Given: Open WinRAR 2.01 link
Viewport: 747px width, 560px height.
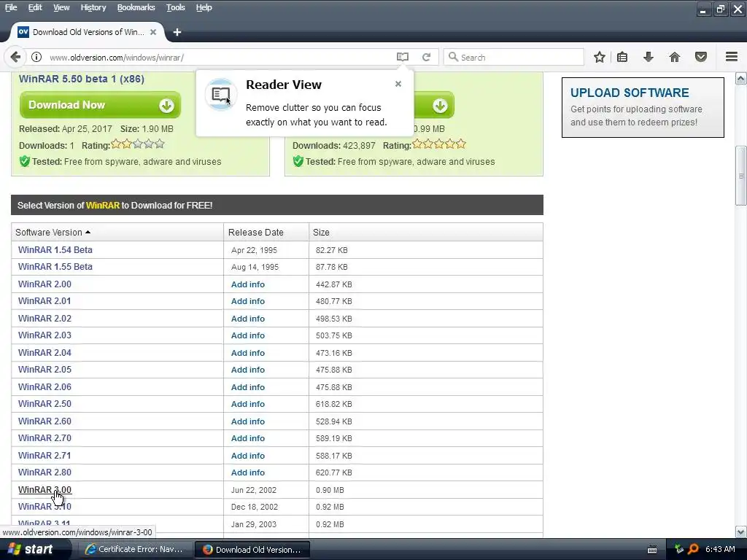Looking at the screenshot, I should tap(44, 301).
